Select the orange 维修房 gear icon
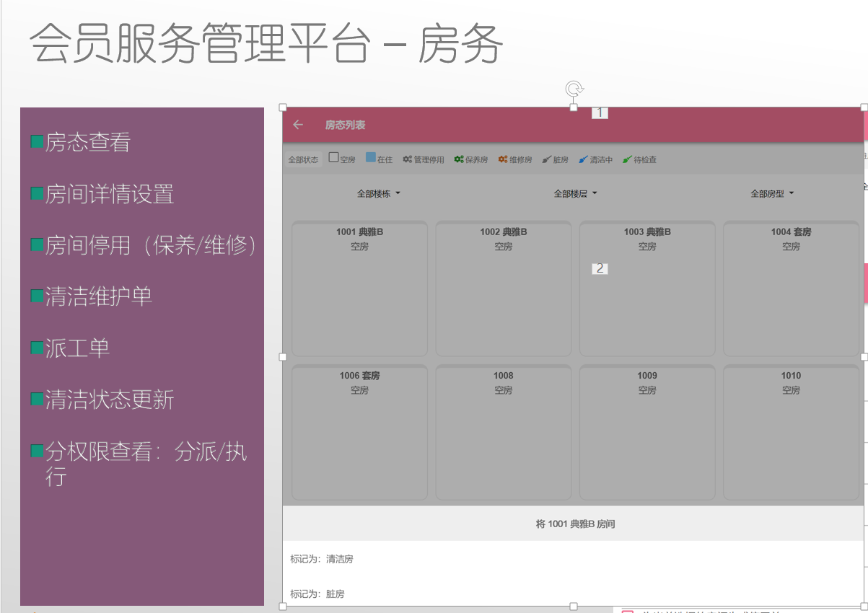Screen dimensions: 868x613 [x=503, y=159]
